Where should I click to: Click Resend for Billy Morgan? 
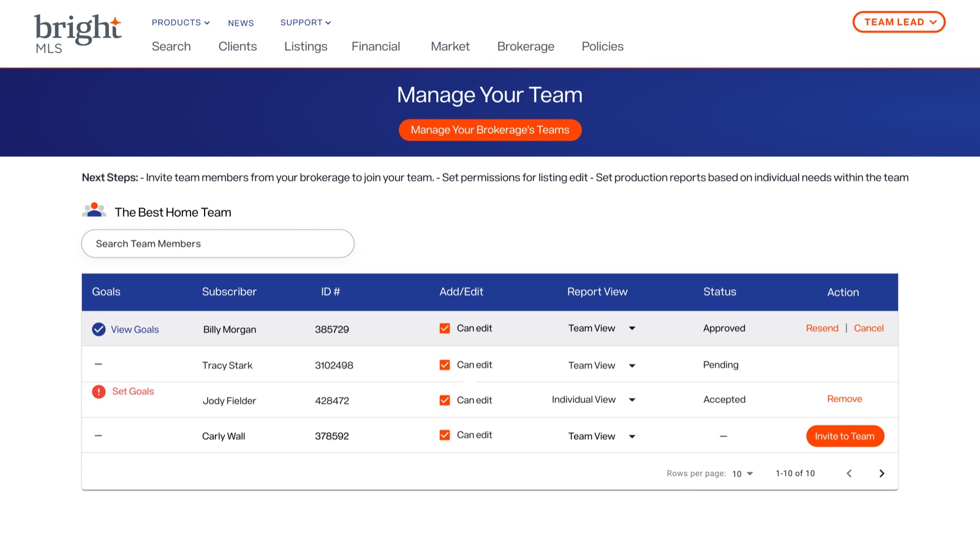(x=822, y=328)
